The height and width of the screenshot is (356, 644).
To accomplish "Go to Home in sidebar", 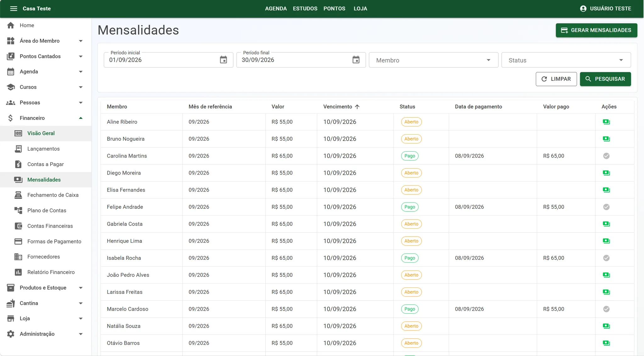I will click(x=46, y=25).
